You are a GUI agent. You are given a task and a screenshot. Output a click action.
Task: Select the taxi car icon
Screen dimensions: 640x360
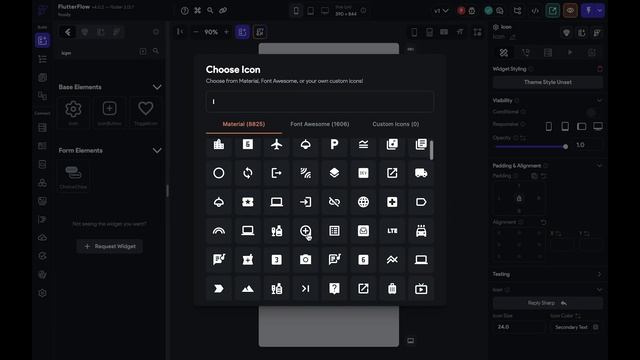421,231
